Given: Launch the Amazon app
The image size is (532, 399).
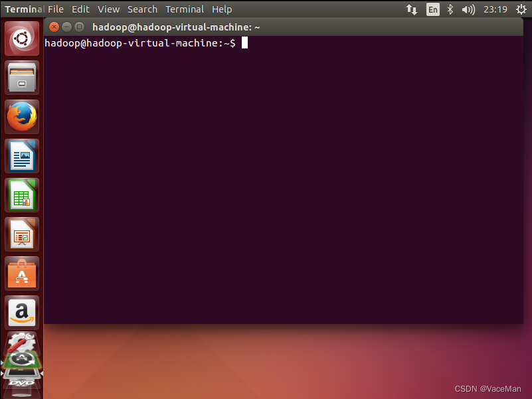Looking at the screenshot, I should tap(22, 313).
